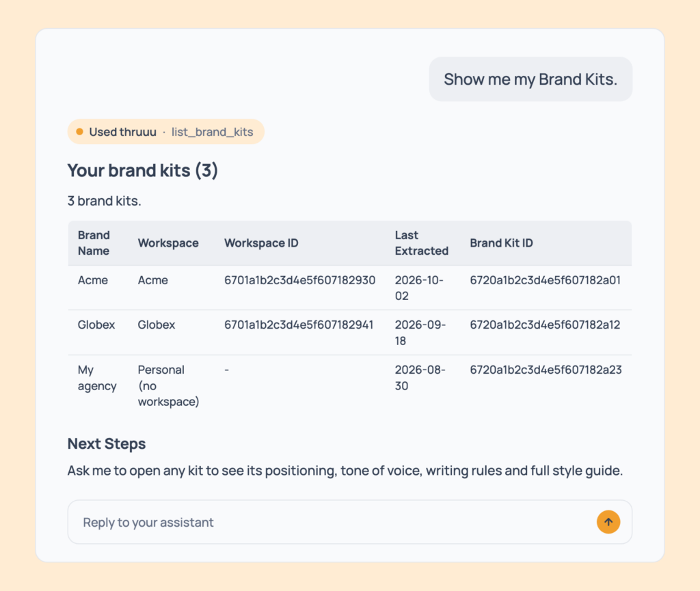
Task: Select workspace ID 6701a1b2c3d4e5f607182941
Action: [299, 325]
